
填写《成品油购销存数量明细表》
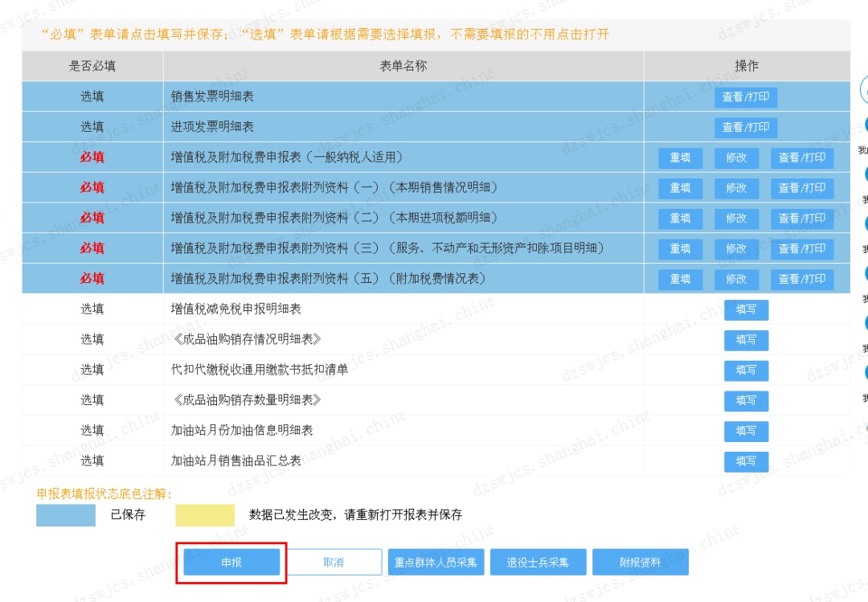point(747,401)
